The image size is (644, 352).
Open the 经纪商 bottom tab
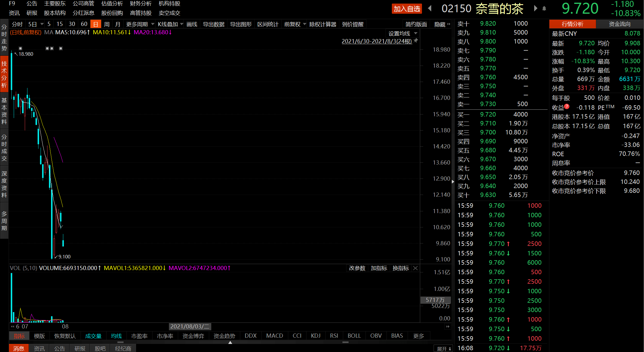point(123,348)
